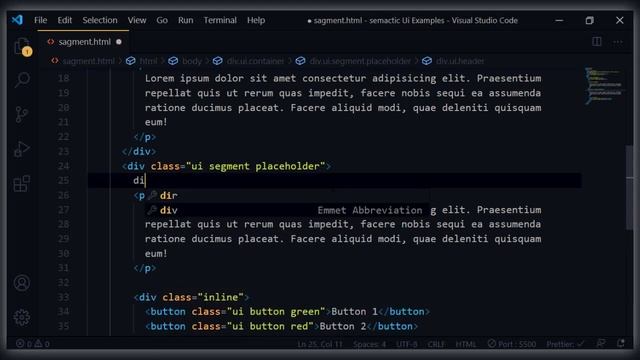
Task: Click line number 33 in the gutter
Action: [x=63, y=297]
